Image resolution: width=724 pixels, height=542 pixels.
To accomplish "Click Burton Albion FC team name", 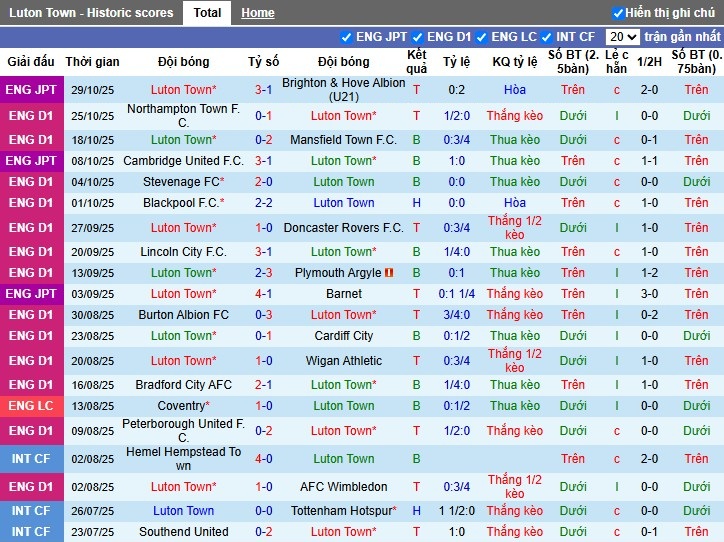I will point(183,315).
